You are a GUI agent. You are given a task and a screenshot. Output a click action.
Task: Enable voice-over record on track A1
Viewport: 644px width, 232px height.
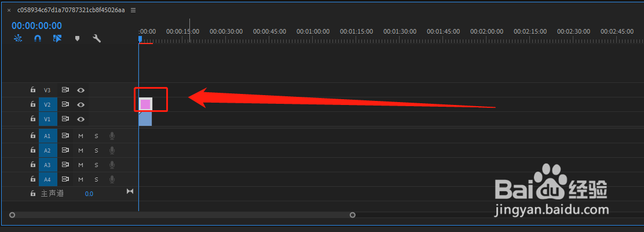112,136
